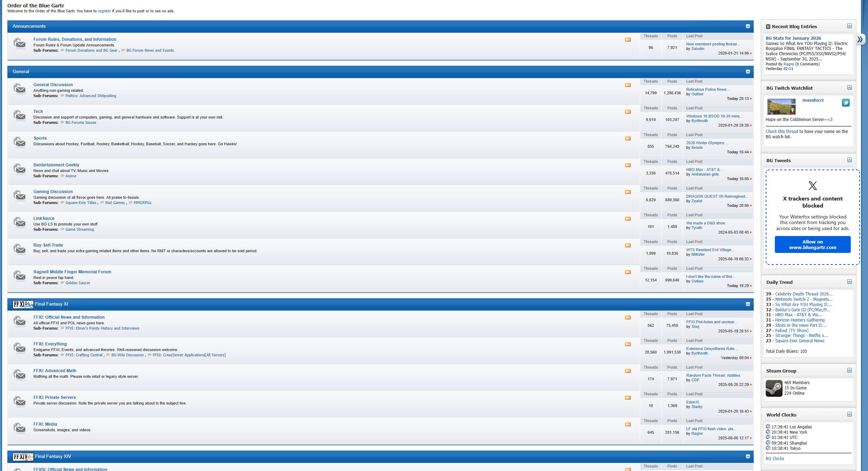Click go-to-last-post arrow for Gaming Discussion
The width and height of the screenshot is (868, 471).
pos(751,206)
